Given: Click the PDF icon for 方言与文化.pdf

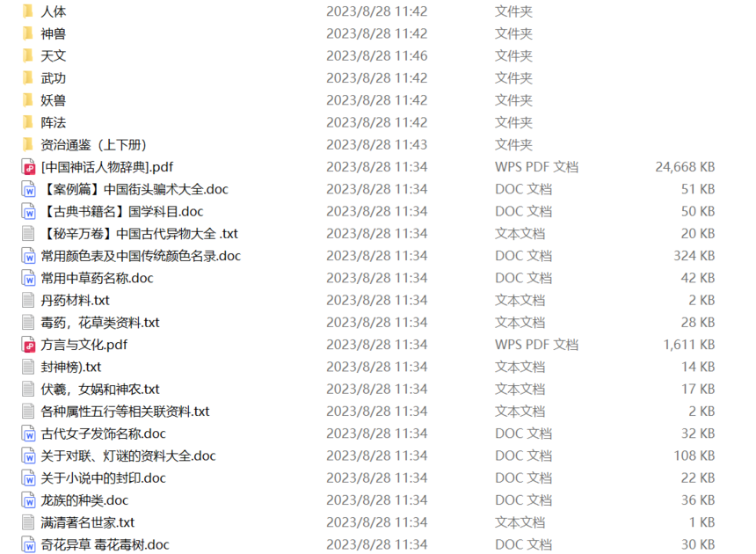Looking at the screenshot, I should [x=28, y=345].
